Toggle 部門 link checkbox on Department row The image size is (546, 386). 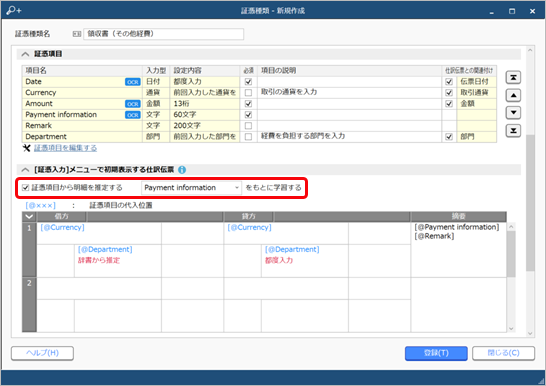pyautogui.click(x=449, y=137)
